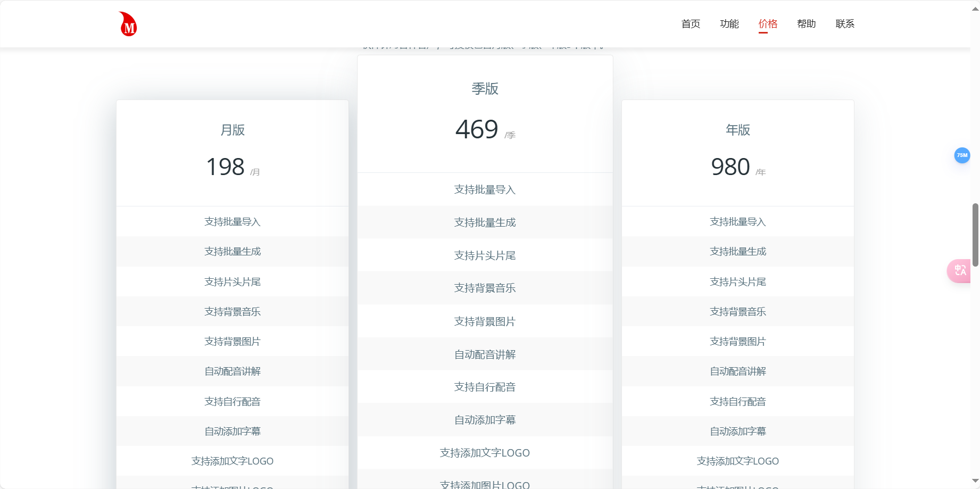Viewport: 980px width, 489px height.
Task: Click 支持背景音乐 in the 季版 column
Action: coord(485,288)
